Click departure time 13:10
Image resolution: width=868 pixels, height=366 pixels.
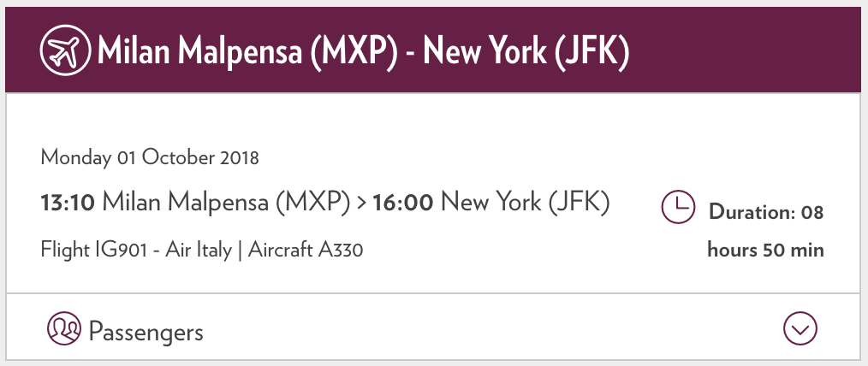[68, 203]
